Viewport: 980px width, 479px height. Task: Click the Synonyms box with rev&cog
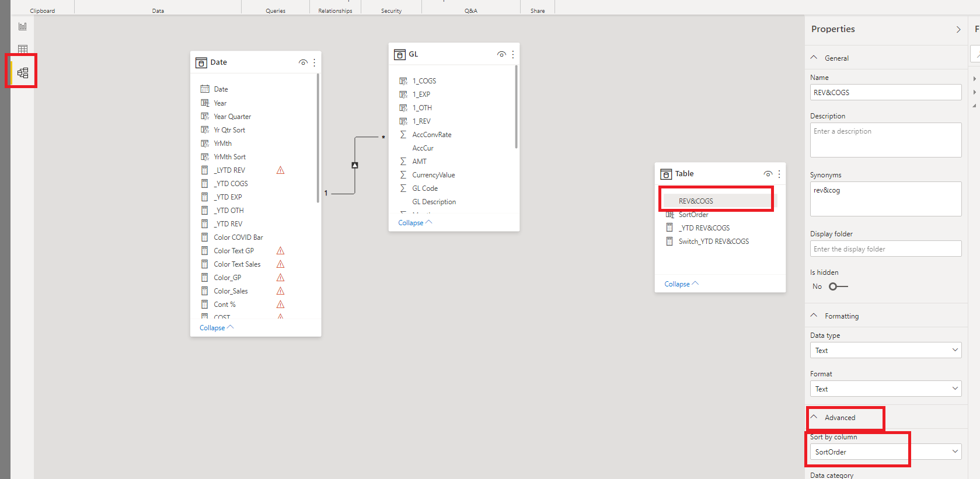(x=885, y=199)
